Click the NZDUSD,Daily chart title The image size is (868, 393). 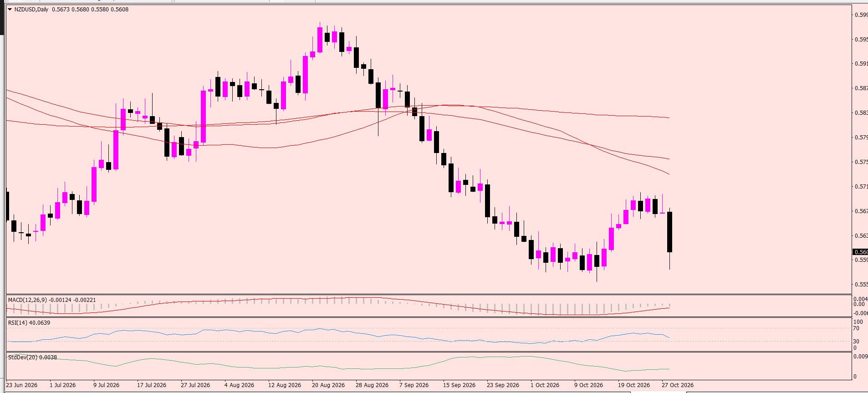click(31, 9)
